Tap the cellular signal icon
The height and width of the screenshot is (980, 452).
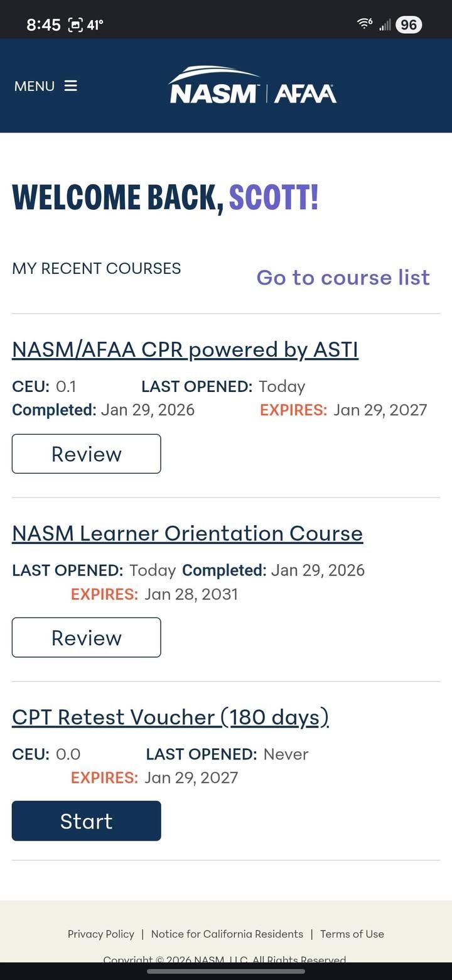[x=385, y=24]
